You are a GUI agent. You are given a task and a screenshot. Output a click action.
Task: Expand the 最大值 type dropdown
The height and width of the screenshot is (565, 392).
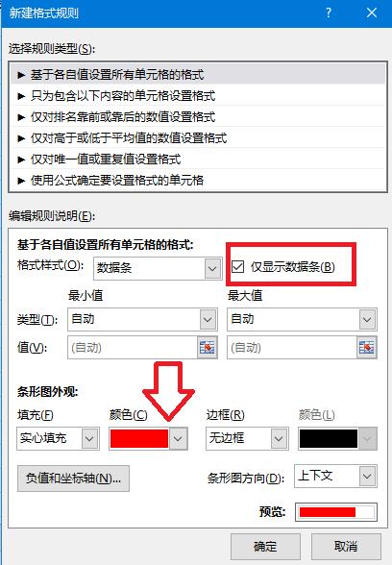tap(302, 319)
